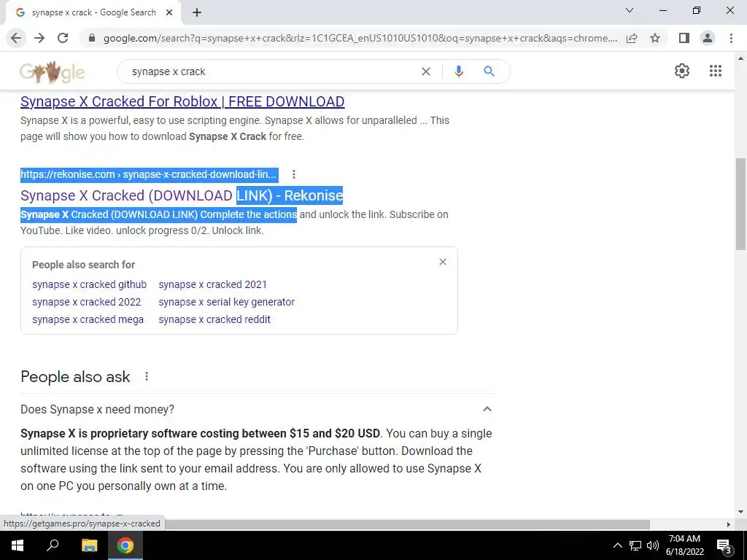Go back to the previous page

coord(16,38)
